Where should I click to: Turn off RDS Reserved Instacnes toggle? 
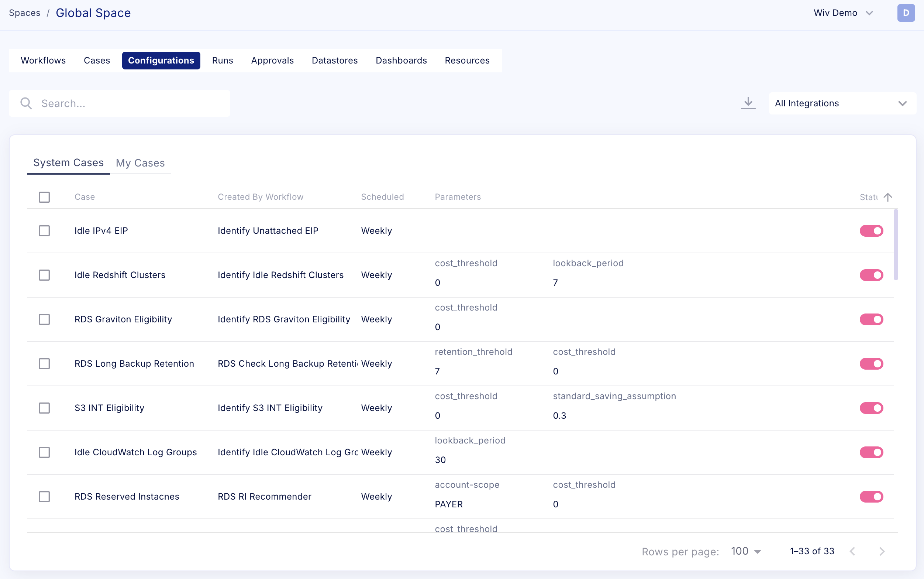[x=871, y=497]
